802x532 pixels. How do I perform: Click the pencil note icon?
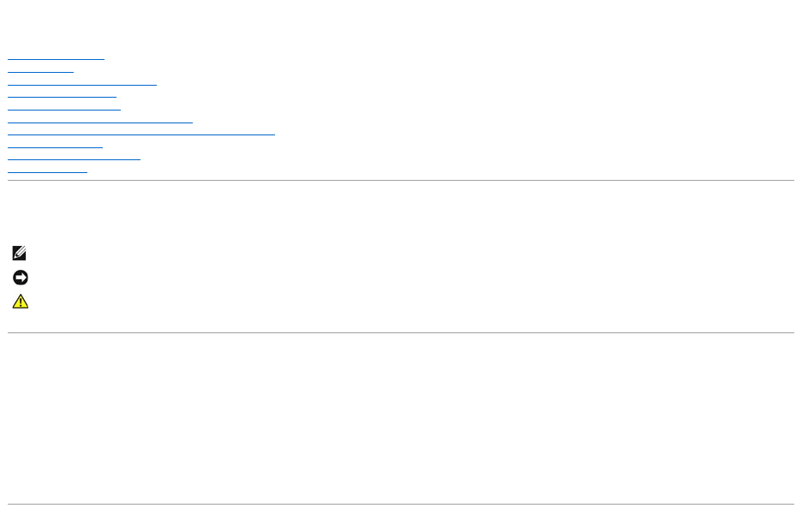(20, 254)
